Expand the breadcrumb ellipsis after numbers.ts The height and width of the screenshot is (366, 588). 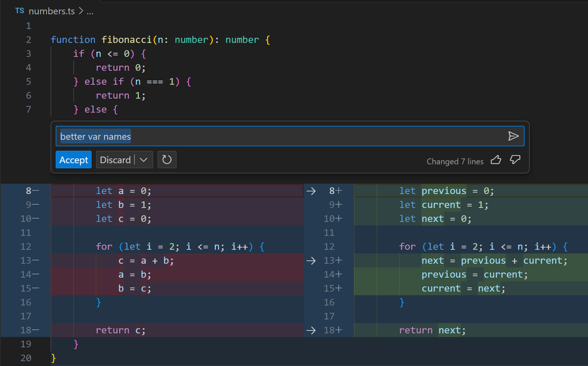tap(90, 11)
